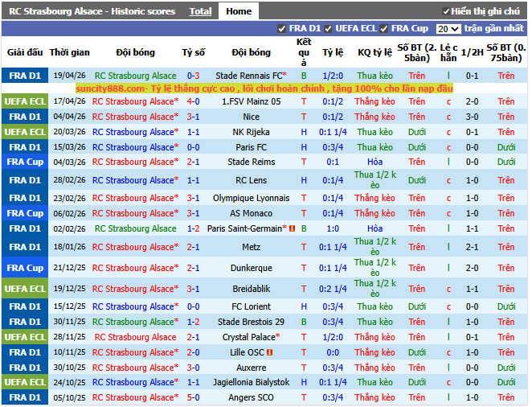Select the Home tab
Viewport: 532px width, 407px height.
coord(238,11)
